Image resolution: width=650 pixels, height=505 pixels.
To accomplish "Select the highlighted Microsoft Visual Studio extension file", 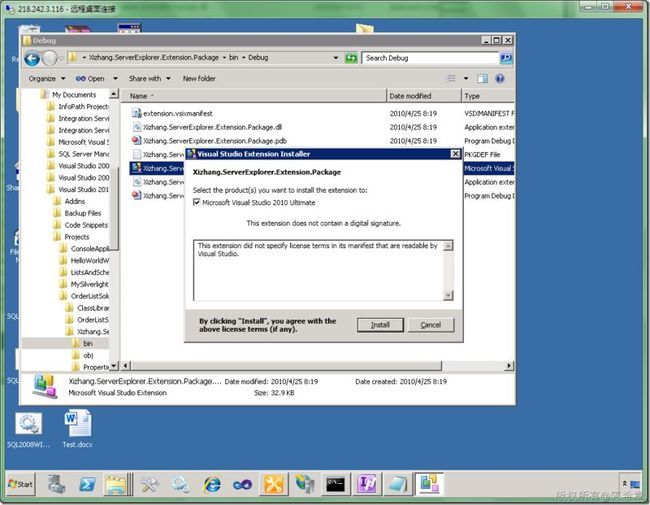I will coord(158,168).
